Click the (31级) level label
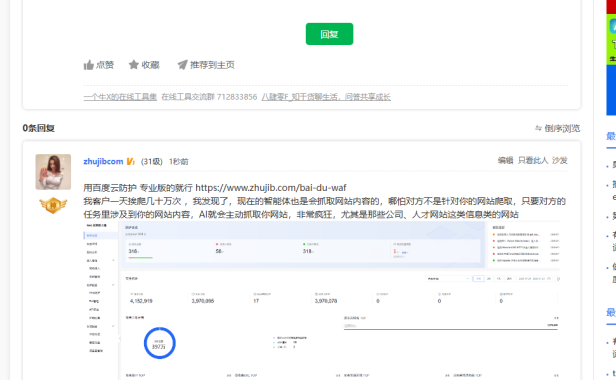 point(152,162)
